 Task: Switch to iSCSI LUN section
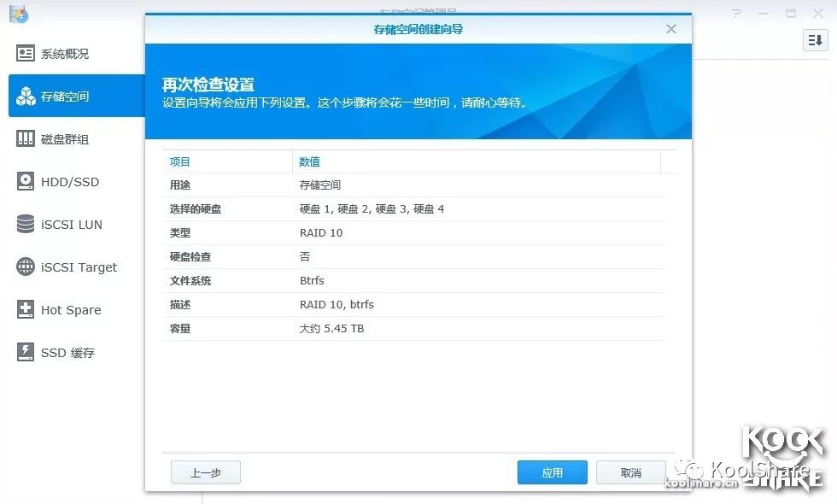76,224
